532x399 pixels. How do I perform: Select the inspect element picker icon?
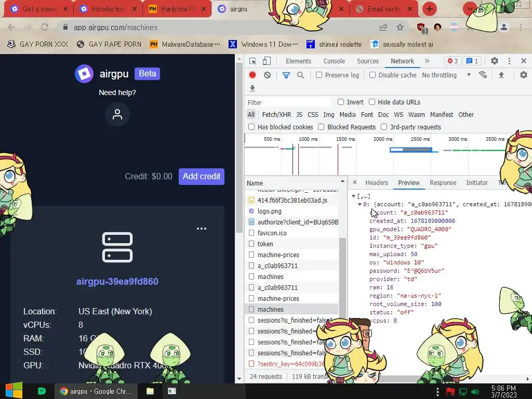pyautogui.click(x=253, y=61)
